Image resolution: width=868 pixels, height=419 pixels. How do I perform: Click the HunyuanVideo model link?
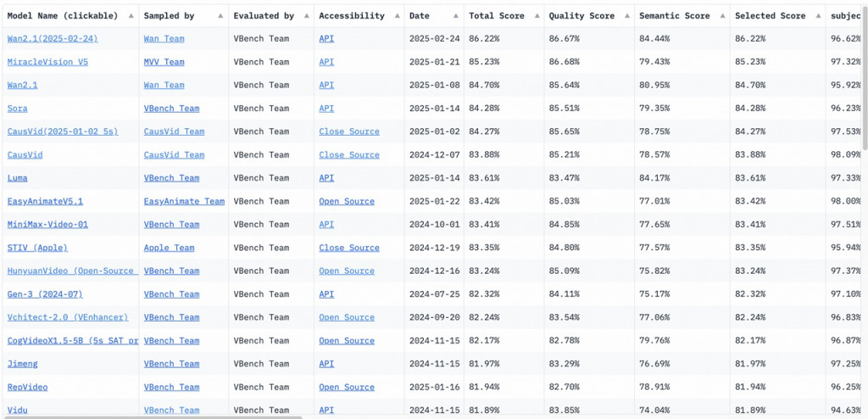(71, 271)
